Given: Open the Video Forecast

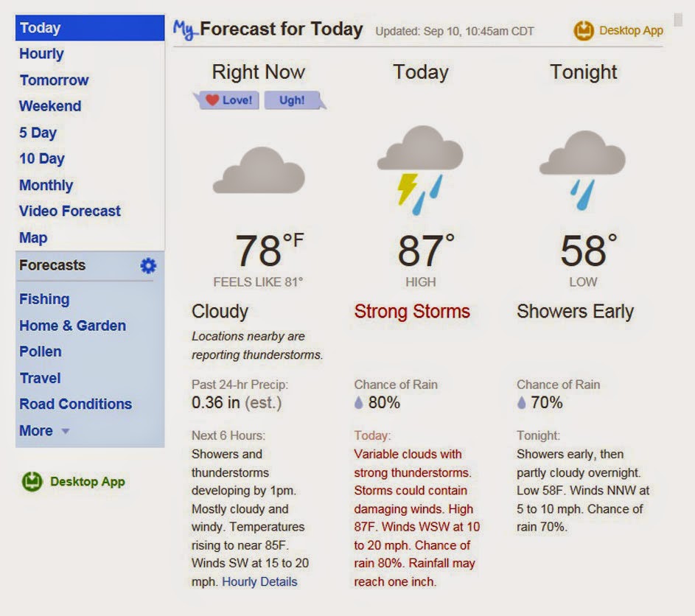Looking at the screenshot, I should 69,211.
